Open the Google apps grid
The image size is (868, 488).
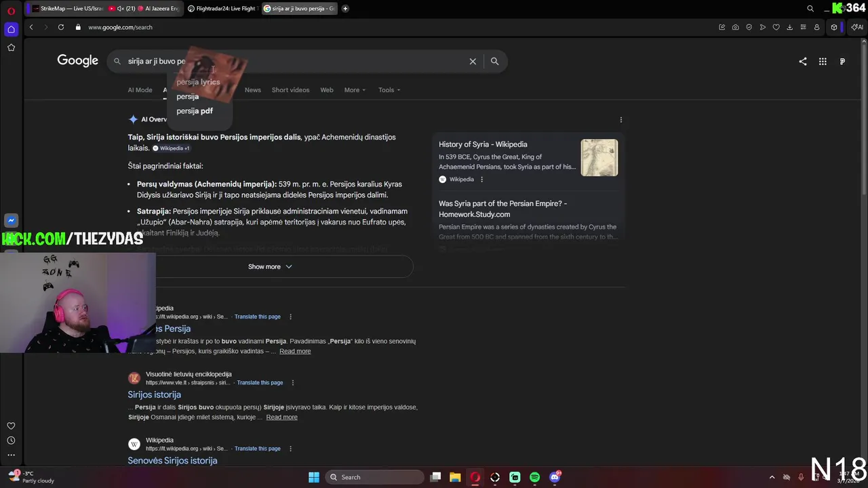[x=823, y=61]
